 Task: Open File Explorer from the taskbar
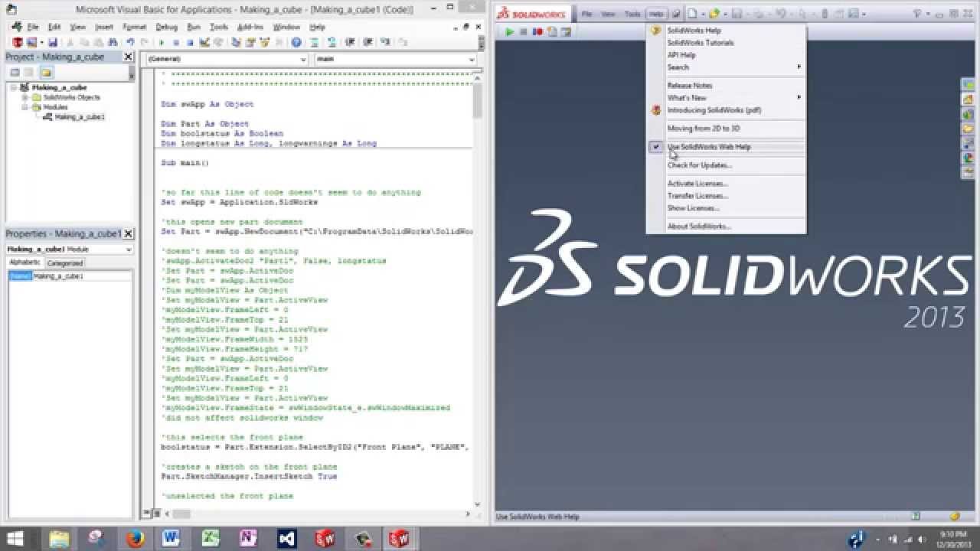59,539
